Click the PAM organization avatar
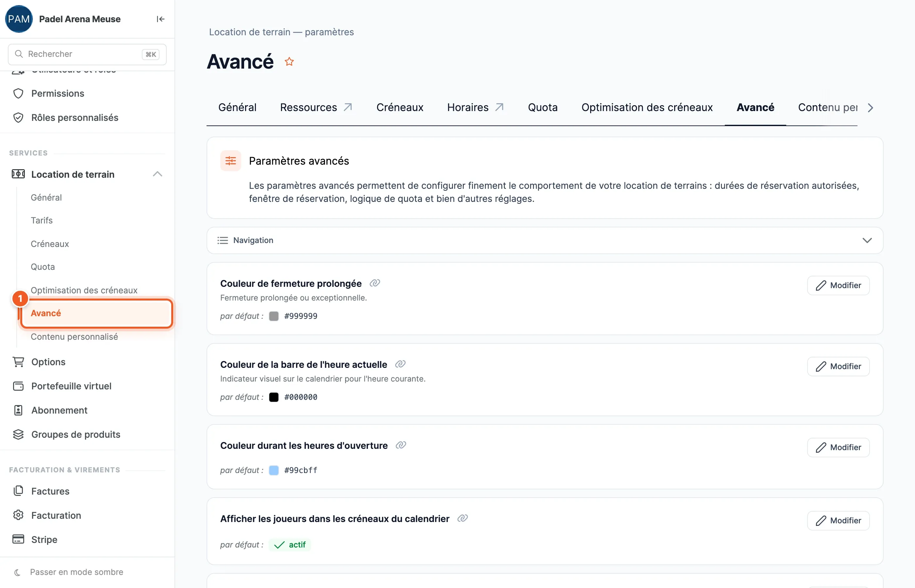The height and width of the screenshot is (588, 915). [x=19, y=19]
